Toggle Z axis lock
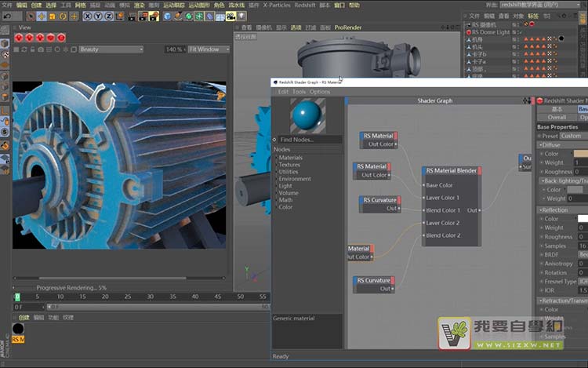Screen dimensions: 588x368 tap(109, 16)
